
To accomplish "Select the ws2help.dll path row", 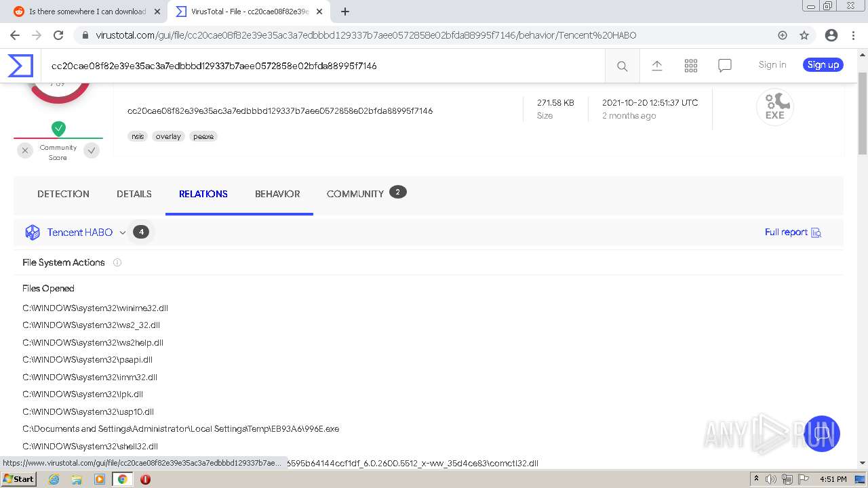I will [x=93, y=342].
